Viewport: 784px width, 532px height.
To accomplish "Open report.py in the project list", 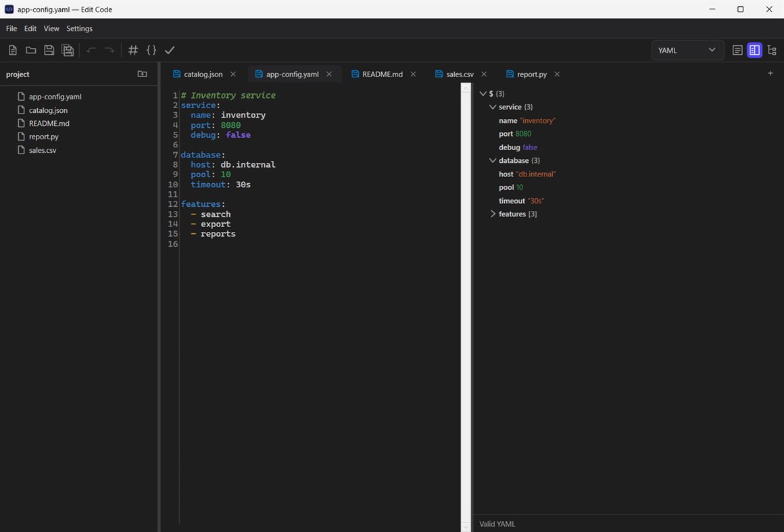I will [43, 137].
